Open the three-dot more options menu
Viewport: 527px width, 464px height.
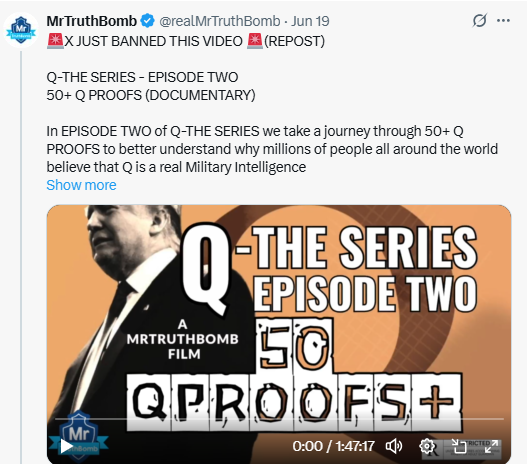point(503,20)
